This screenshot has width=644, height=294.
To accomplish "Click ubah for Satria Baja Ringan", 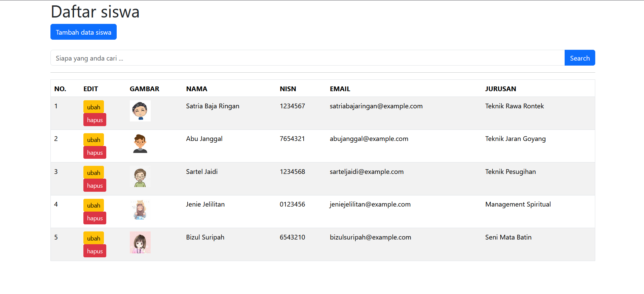I will click(x=93, y=107).
